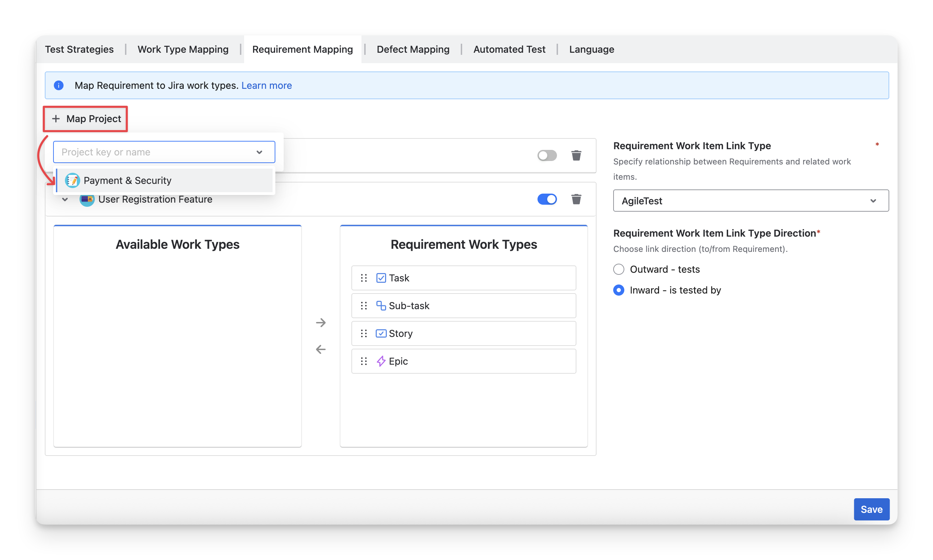The image size is (933, 560).
Task: Click the drag handle beside Task
Action: tap(364, 278)
